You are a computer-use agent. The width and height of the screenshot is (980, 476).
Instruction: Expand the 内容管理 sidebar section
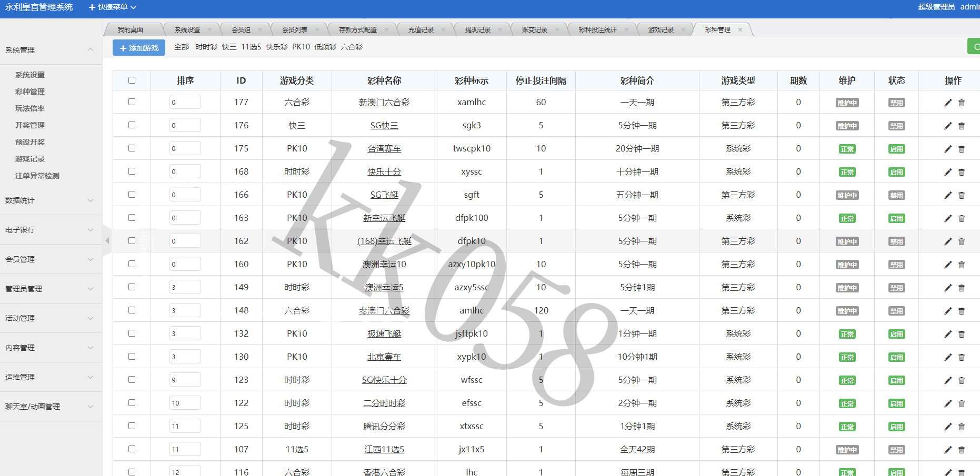tap(51, 348)
